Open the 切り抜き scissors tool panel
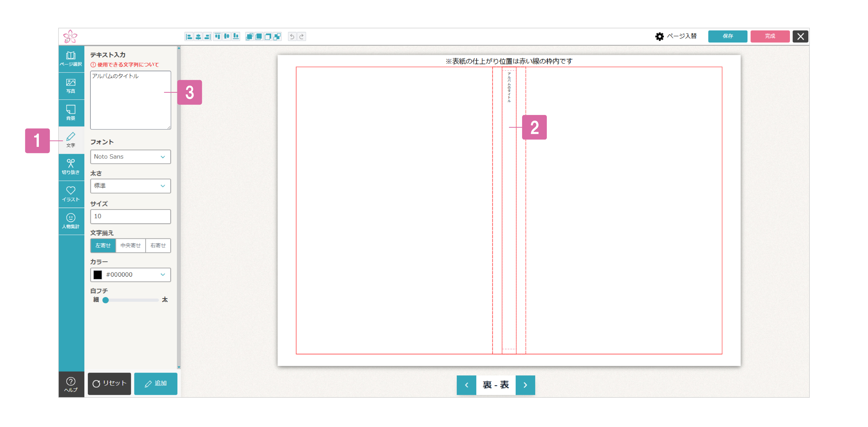This screenshot has width=868, height=427. 71,167
